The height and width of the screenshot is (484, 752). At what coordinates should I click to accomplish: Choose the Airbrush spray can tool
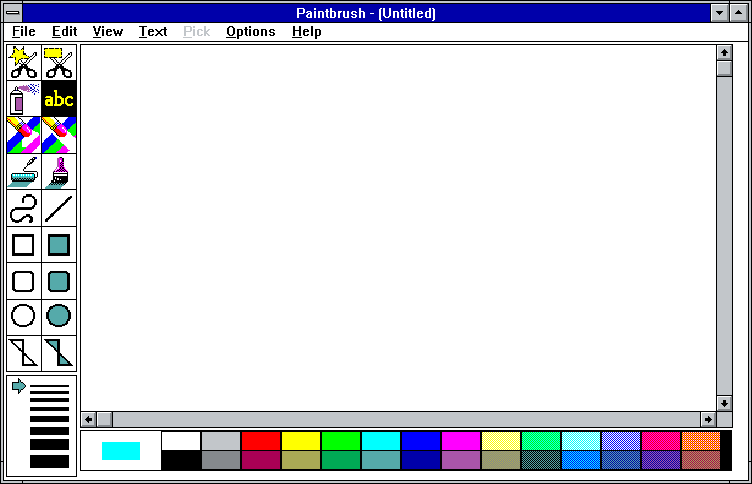(24, 99)
